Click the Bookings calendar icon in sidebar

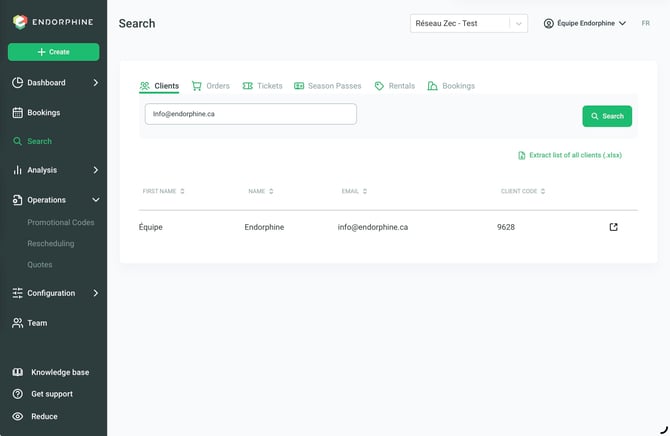tap(18, 112)
